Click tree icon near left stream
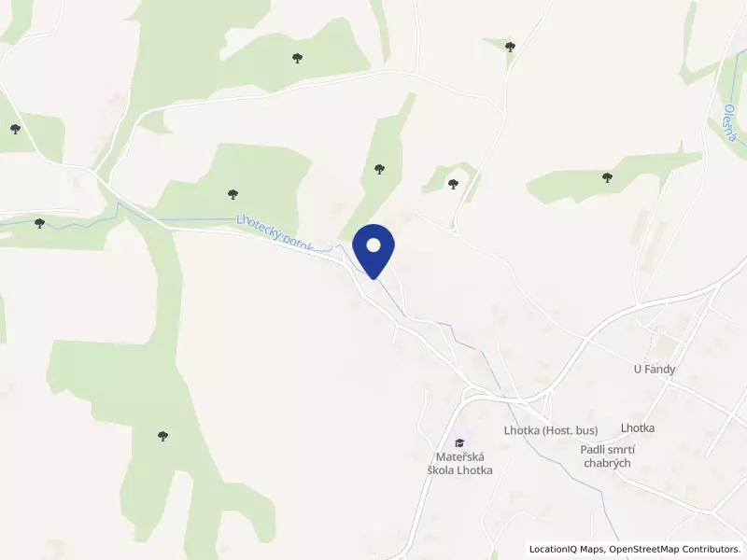The image size is (747, 560). [x=39, y=223]
